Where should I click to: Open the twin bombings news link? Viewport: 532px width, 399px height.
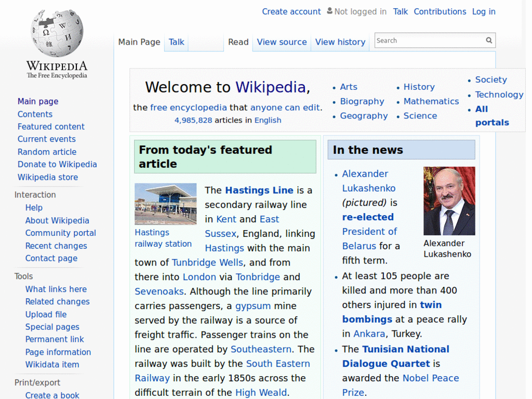(392, 312)
